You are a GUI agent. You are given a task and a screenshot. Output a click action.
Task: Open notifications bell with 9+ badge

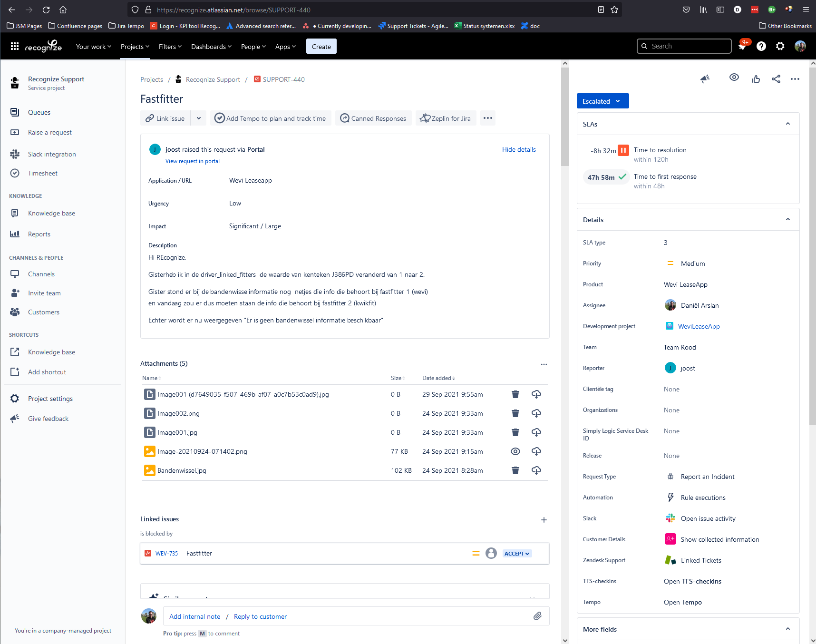(x=742, y=46)
